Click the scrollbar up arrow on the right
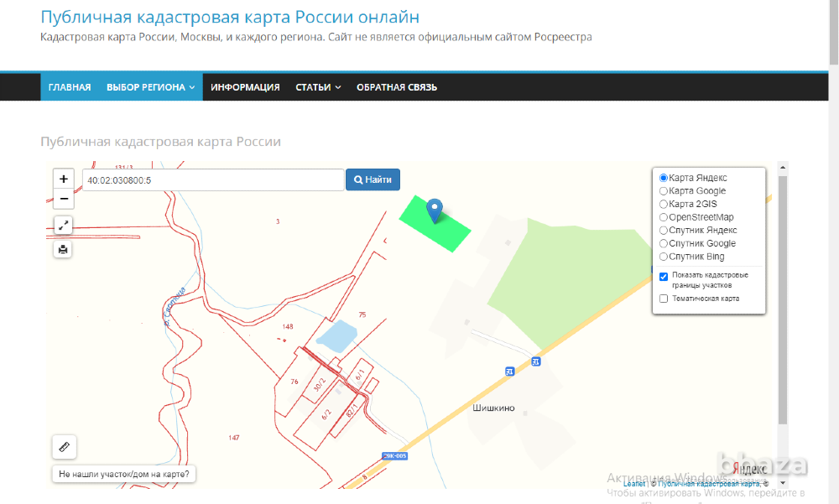The width and height of the screenshot is (839, 504). point(784,164)
